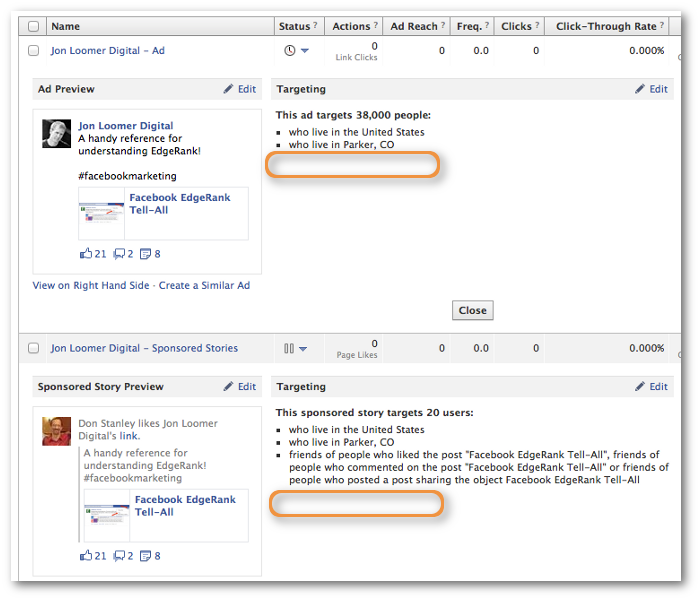Screen dimensions: 700x600
Task: Click pencil icon in Ad Preview header
Action: click(229, 88)
